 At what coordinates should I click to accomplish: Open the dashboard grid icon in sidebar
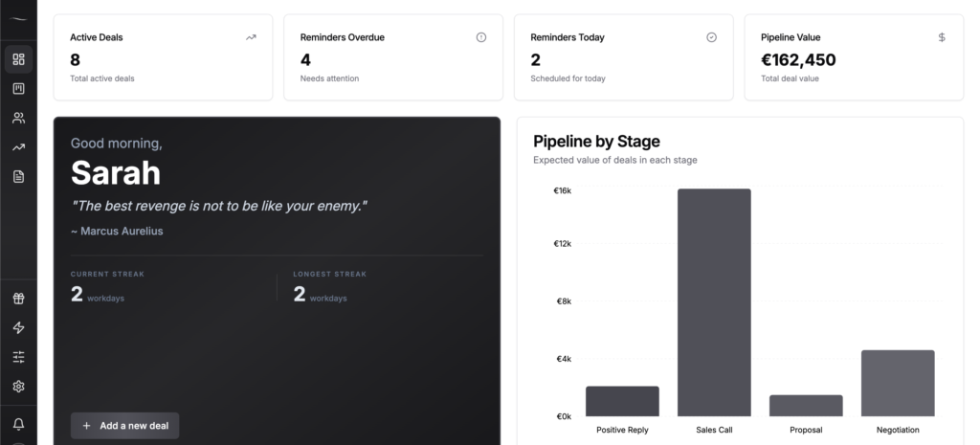18,59
